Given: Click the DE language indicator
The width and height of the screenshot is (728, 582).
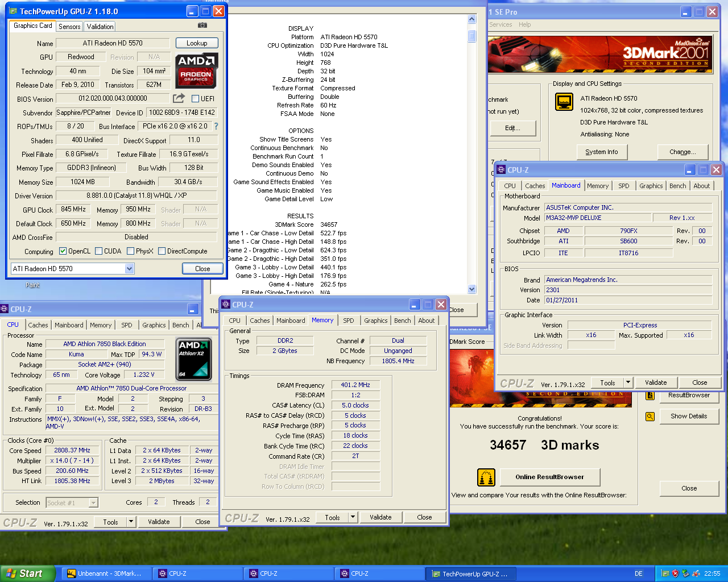Looking at the screenshot, I should click(x=639, y=573).
